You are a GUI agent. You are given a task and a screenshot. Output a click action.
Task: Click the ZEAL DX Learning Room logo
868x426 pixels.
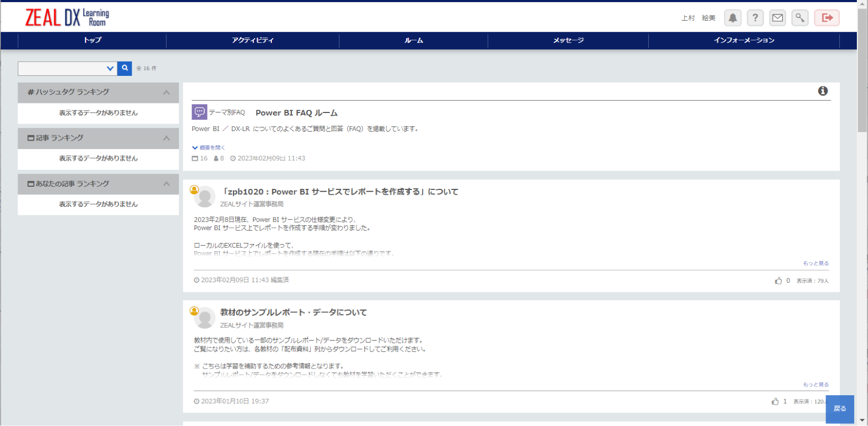pyautogui.click(x=67, y=18)
